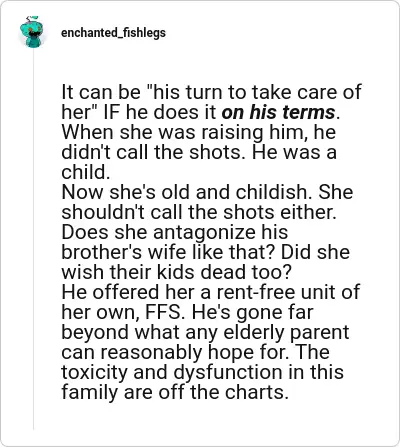Click the line "shouldn't call the shots either."
This screenshot has width=400, height=447.
199,212
